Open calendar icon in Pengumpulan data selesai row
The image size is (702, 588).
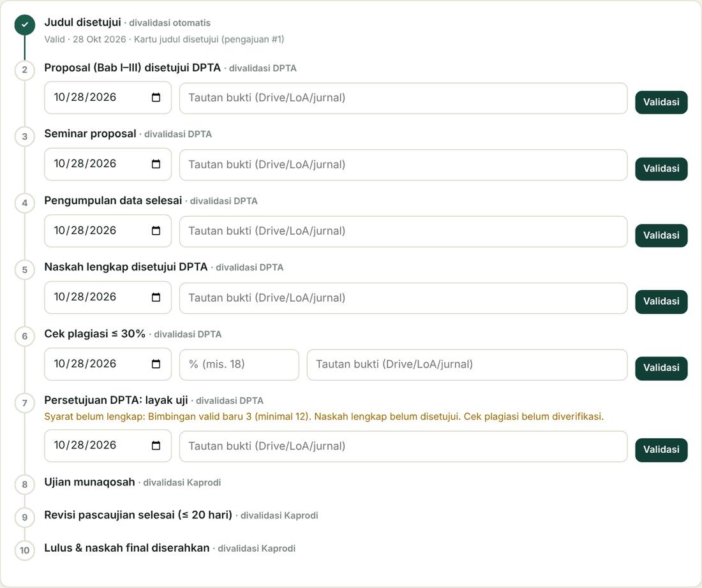tap(156, 231)
